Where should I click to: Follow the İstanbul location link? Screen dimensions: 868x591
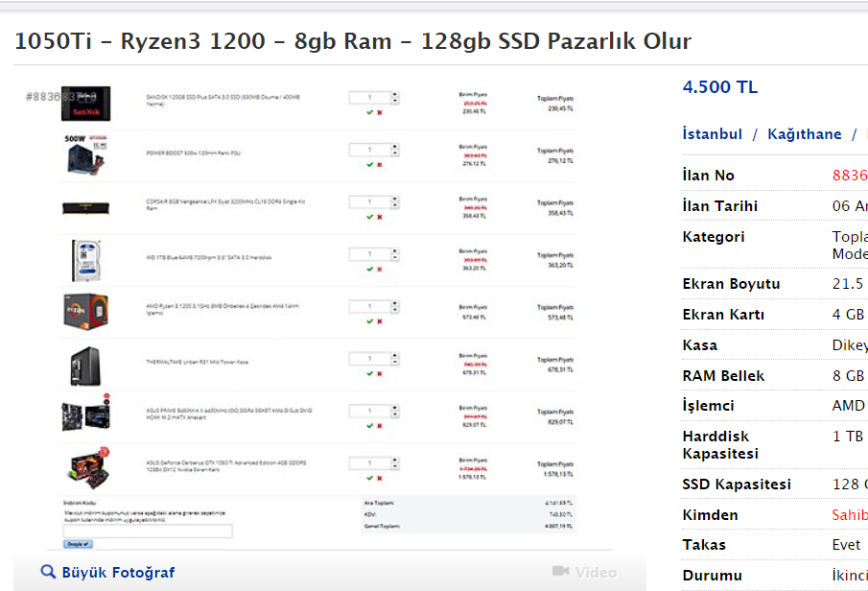(x=712, y=134)
